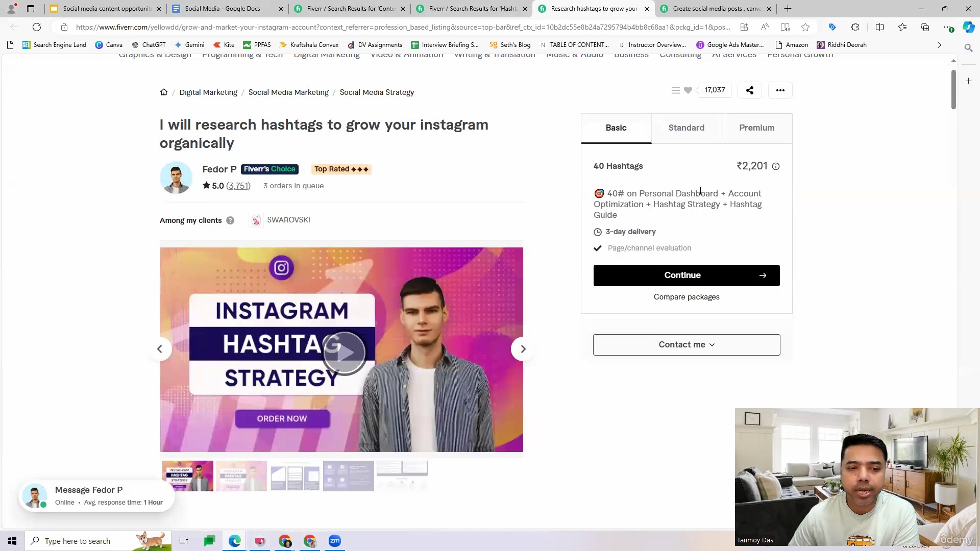Screen dimensions: 980x551
Task: Open Edge split screen icon
Action: tap(879, 27)
